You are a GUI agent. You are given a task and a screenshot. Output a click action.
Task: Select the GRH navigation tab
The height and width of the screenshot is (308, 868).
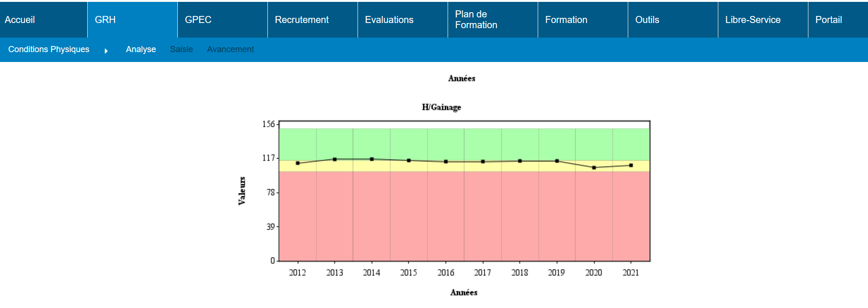click(x=105, y=20)
